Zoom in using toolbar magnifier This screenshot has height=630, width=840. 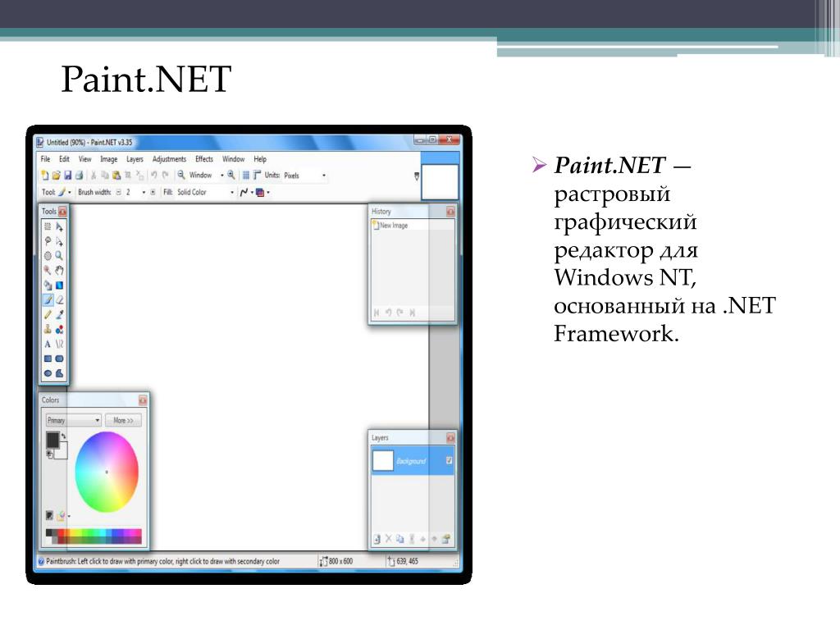point(231,175)
